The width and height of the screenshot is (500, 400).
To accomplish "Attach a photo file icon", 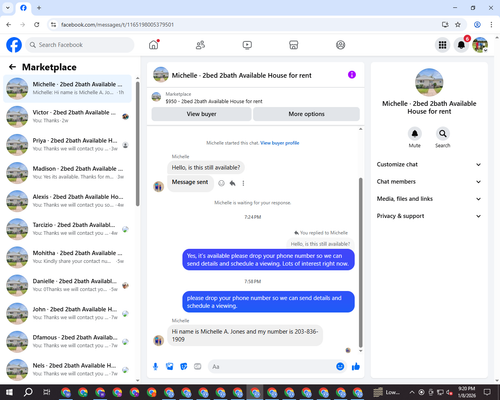I will click(x=170, y=367).
